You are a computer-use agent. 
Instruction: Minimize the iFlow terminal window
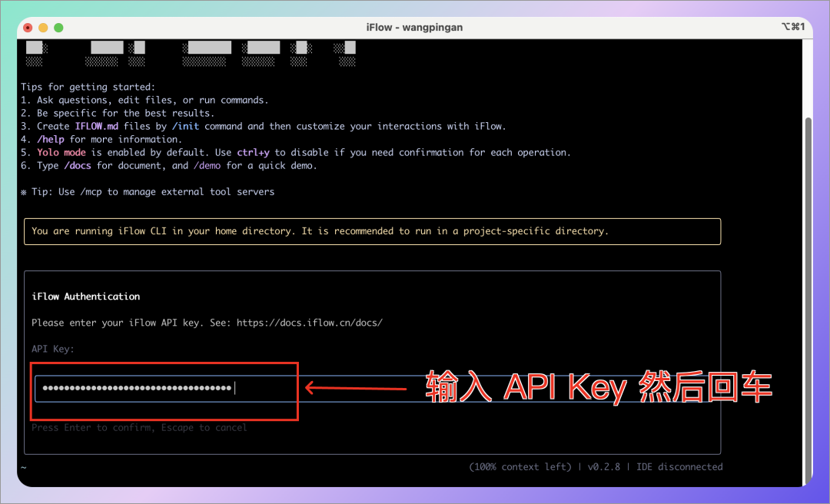43,28
